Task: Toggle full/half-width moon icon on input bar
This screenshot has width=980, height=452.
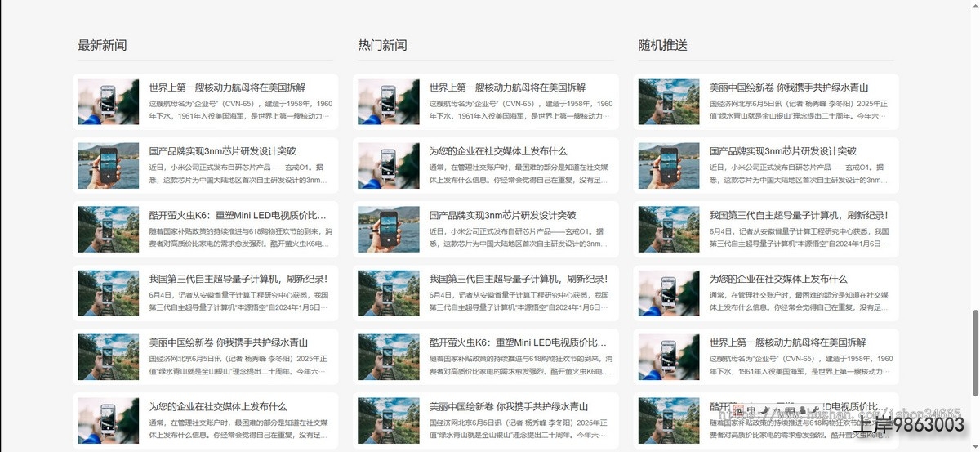Action: pyautogui.click(x=764, y=410)
